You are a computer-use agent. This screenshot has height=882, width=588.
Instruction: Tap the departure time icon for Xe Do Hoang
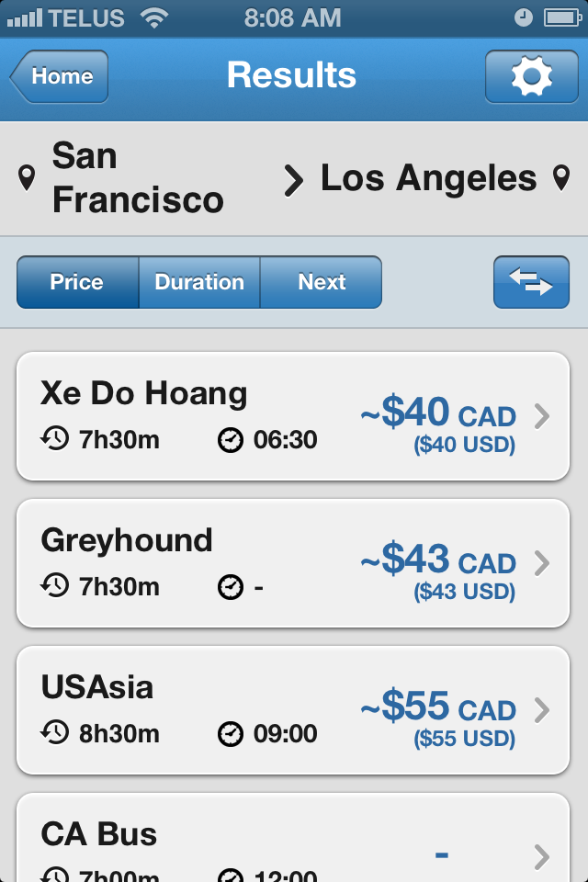(231, 440)
